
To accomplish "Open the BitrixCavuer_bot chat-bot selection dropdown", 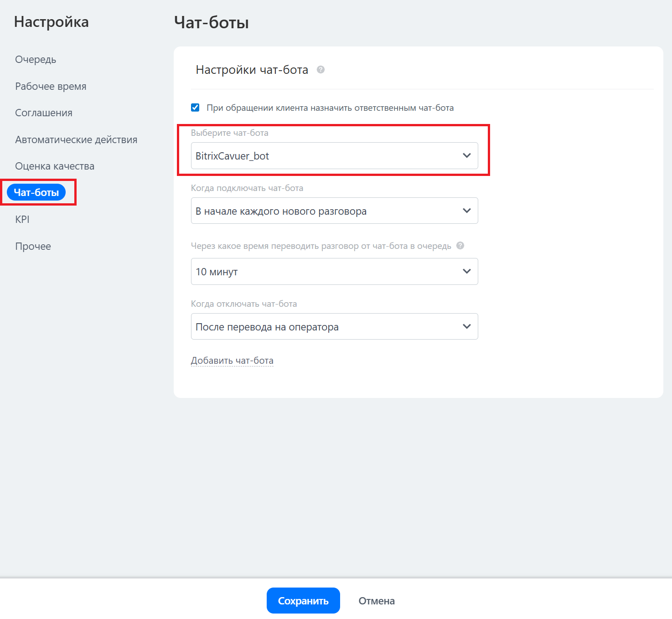I will pos(334,156).
